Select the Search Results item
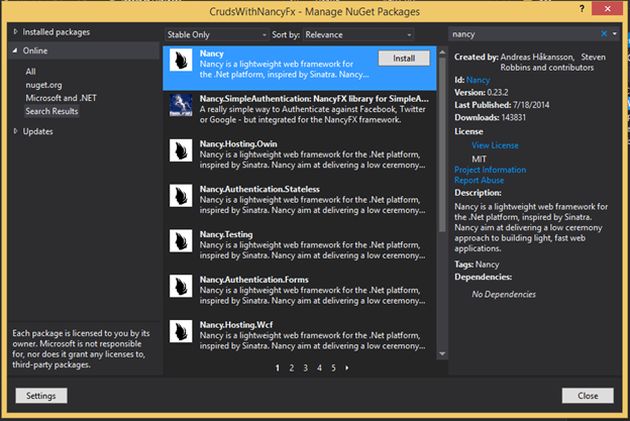The image size is (630, 421). pos(52,111)
